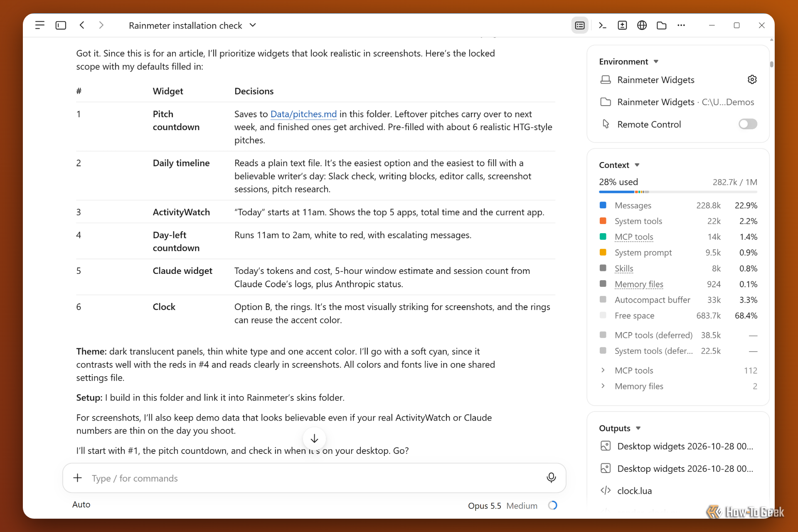Viewport: 798px width, 532px height.
Task: Jump to bottom with down-arrow button
Action: tap(314, 438)
